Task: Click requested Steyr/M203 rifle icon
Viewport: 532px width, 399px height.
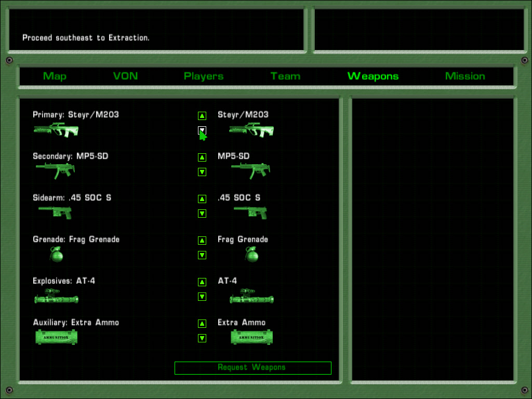Action: (251, 130)
